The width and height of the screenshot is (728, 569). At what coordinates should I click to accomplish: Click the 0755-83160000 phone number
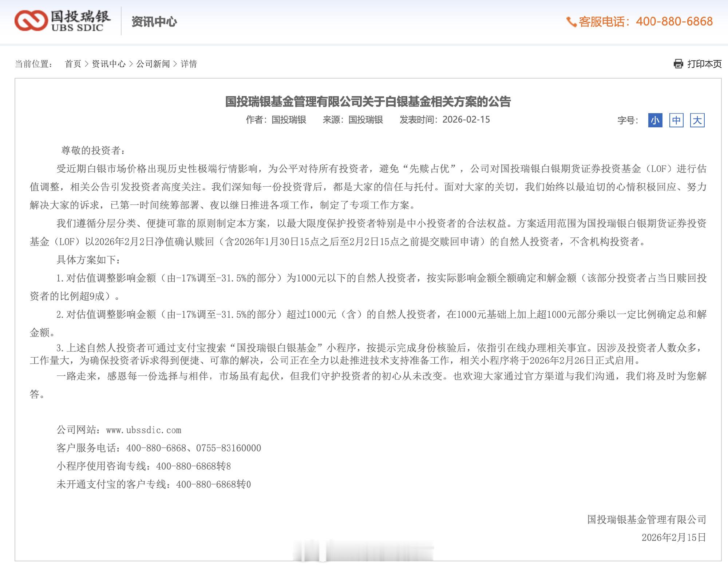pyautogui.click(x=228, y=448)
